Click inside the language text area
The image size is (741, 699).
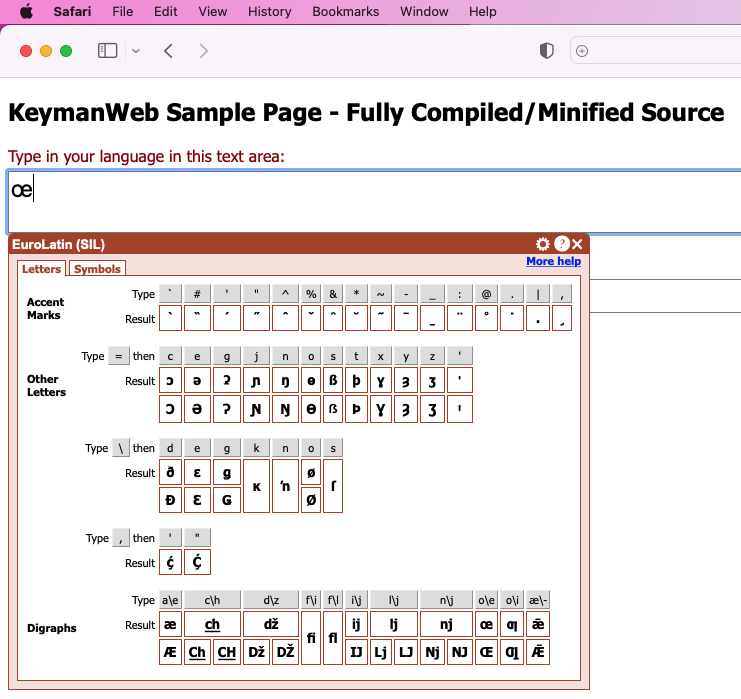[374, 201]
